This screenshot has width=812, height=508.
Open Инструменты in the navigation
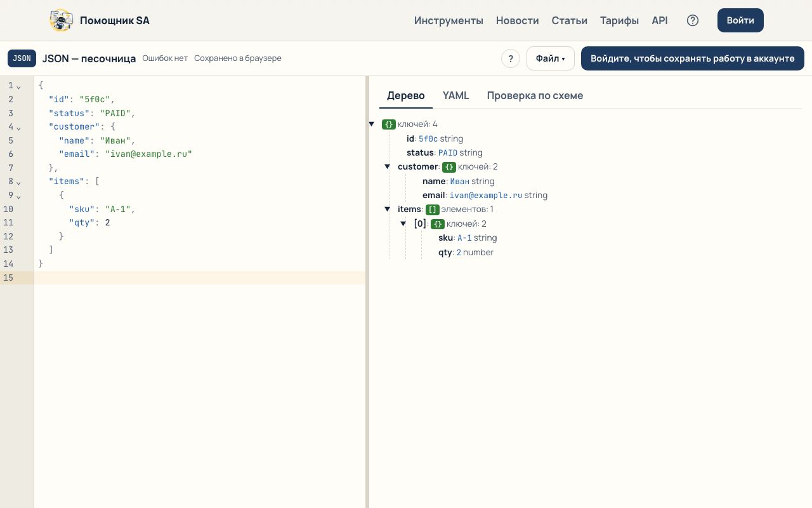pos(449,20)
